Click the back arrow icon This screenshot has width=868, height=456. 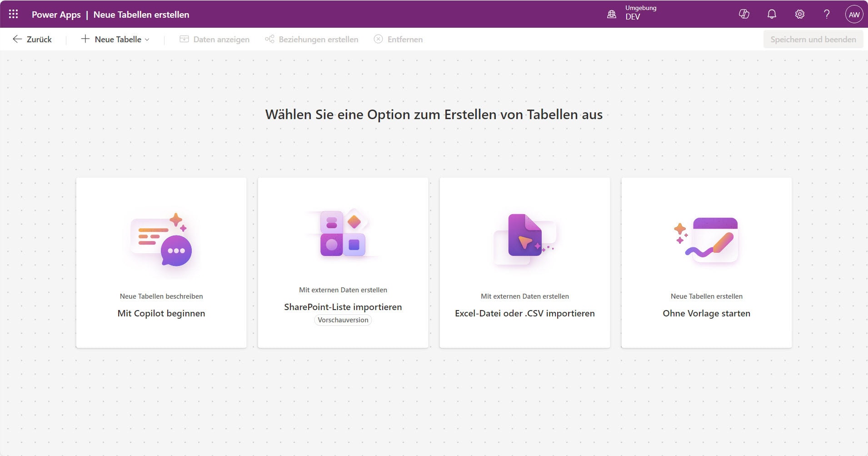point(17,39)
